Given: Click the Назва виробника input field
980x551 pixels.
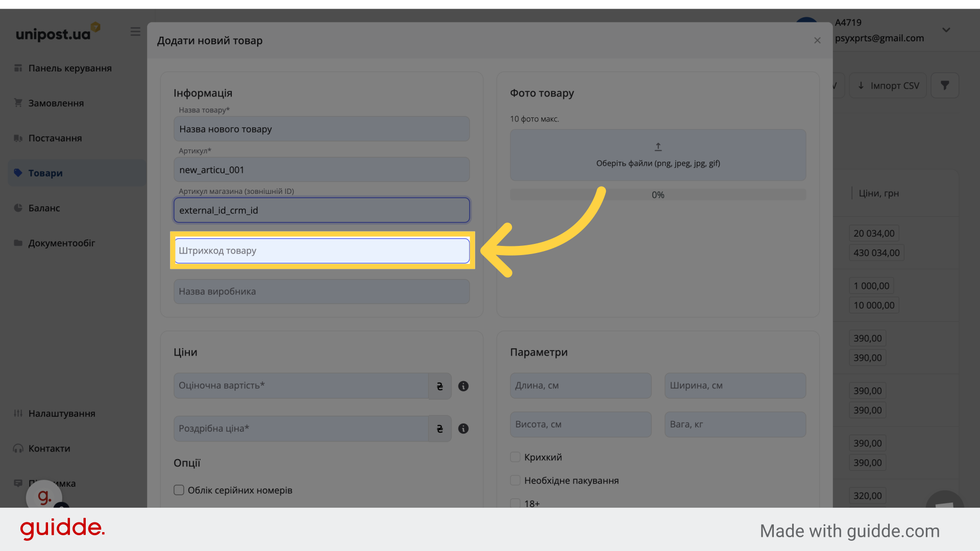Looking at the screenshot, I should (322, 291).
